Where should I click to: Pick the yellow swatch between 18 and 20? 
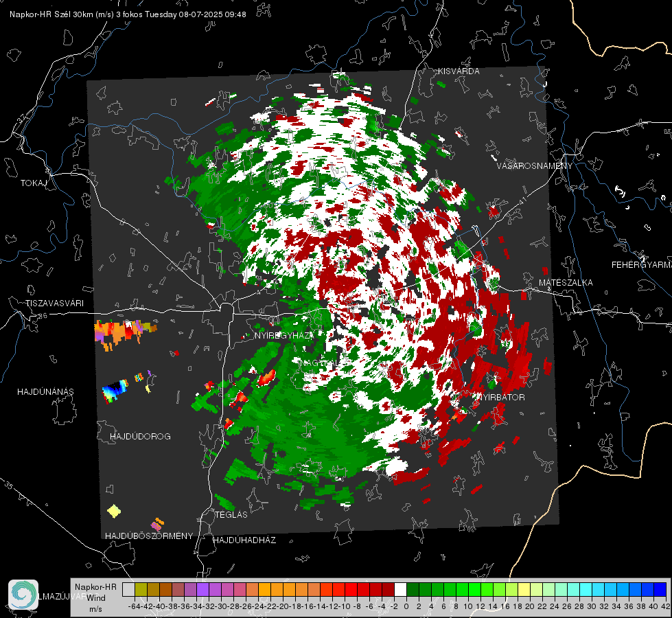[x=524, y=589]
